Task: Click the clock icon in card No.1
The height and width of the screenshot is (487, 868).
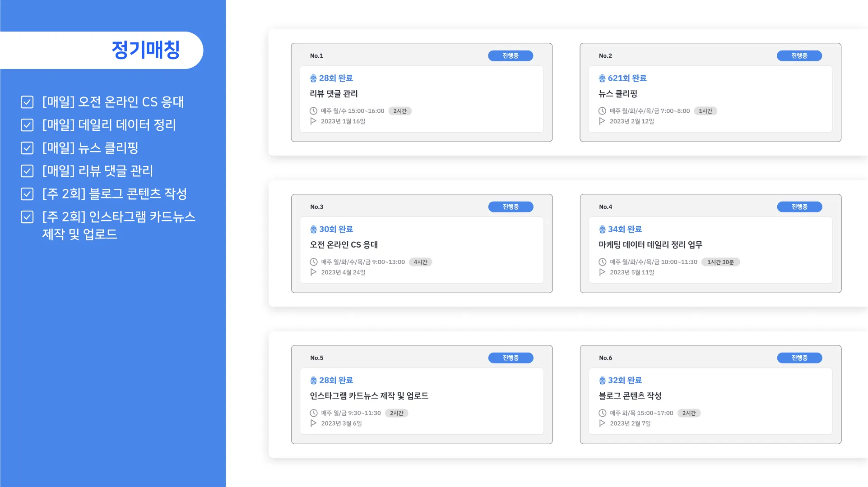Action: [313, 111]
